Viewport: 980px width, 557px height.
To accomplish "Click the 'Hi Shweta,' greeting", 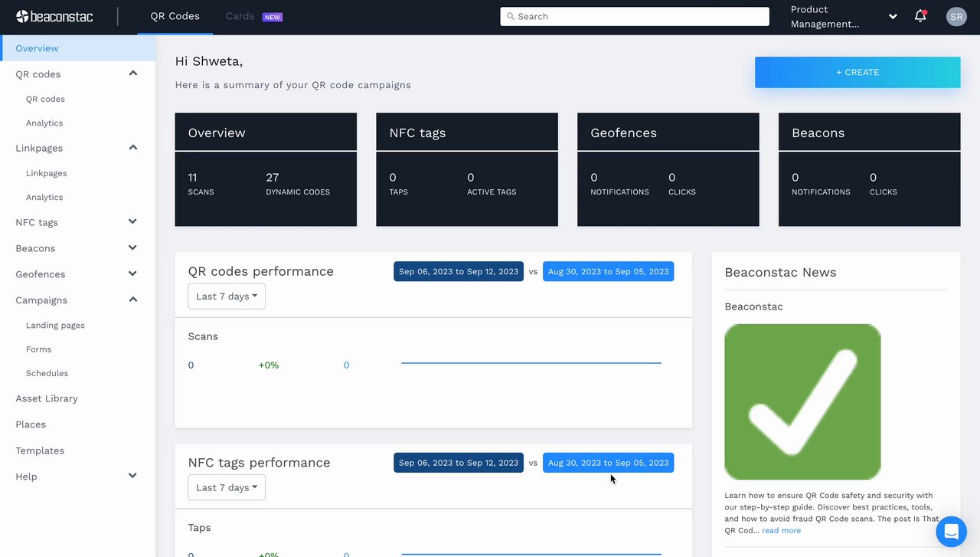I will [x=209, y=61].
